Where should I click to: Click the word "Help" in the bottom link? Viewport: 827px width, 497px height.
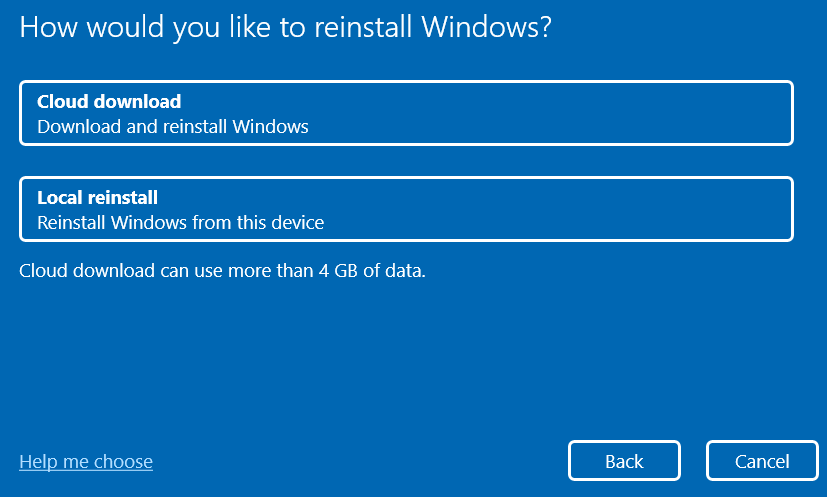[x=37, y=462]
